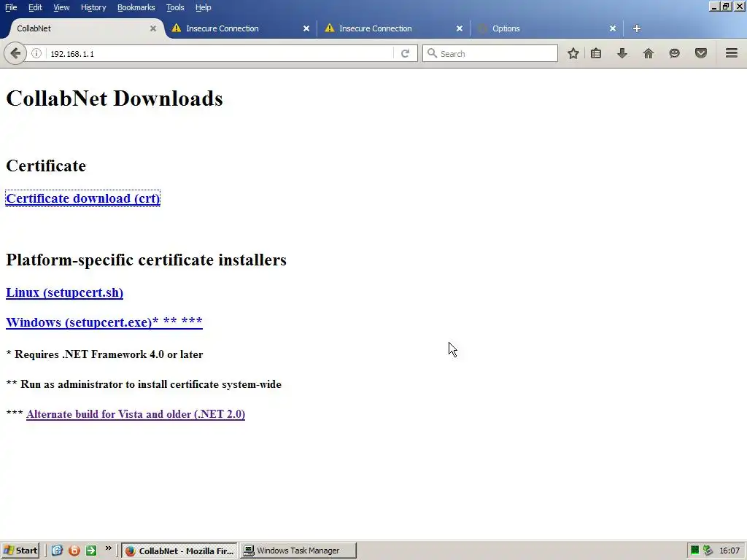Open the File menu
Viewport: 747px width, 560px height.
(x=11, y=7)
